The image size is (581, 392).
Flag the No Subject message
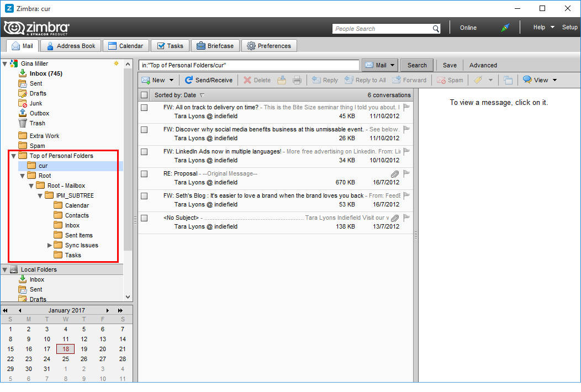[x=406, y=218]
